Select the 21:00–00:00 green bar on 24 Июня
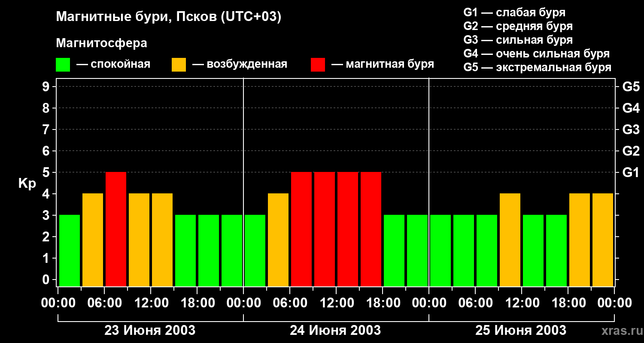 click(x=417, y=250)
